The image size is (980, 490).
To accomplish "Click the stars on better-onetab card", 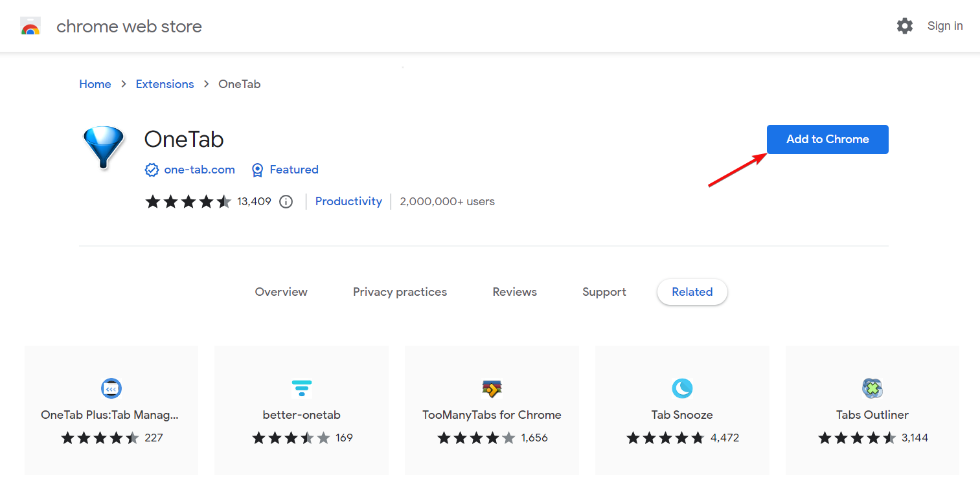I will (291, 438).
